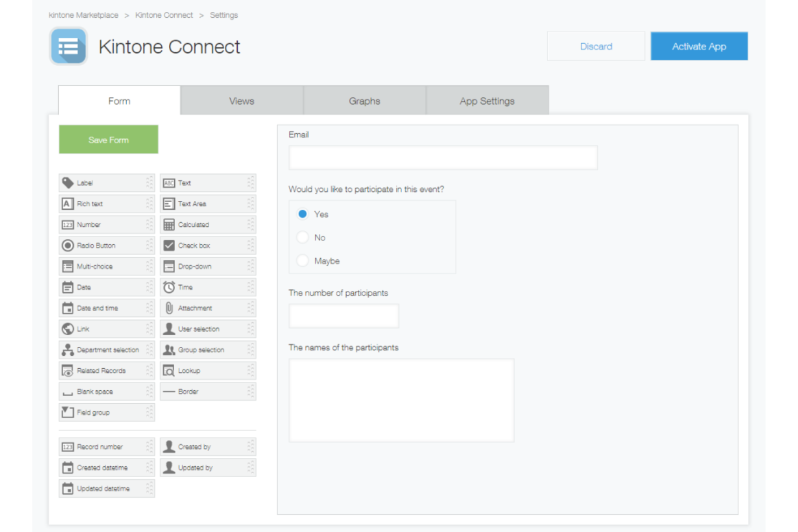This screenshot has height=532, width=798.
Task: Focus the number of participants field
Action: pyautogui.click(x=344, y=316)
